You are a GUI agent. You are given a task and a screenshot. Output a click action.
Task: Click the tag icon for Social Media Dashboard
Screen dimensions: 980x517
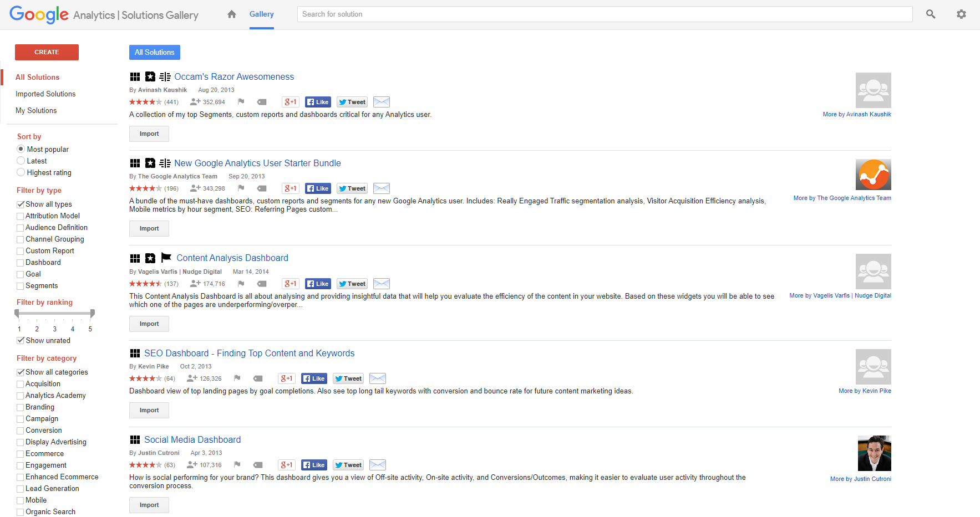tap(258, 465)
